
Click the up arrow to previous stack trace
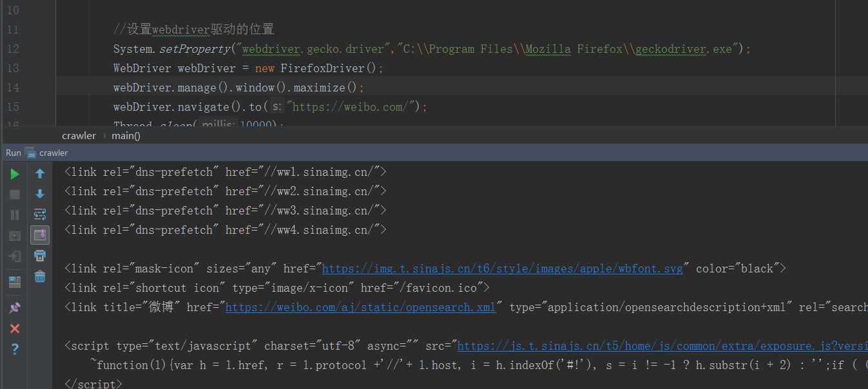coord(40,173)
